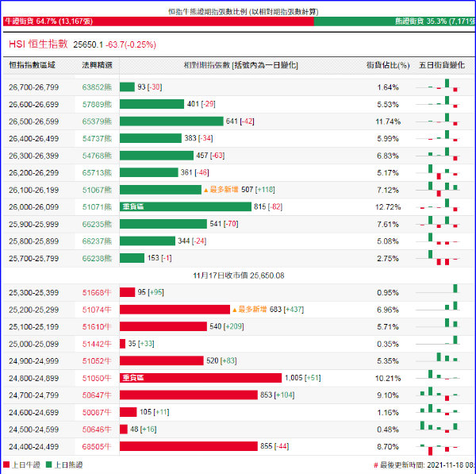Click the 最後更新時間 timestamp
This screenshot has height=474, width=476.
click(x=424, y=465)
